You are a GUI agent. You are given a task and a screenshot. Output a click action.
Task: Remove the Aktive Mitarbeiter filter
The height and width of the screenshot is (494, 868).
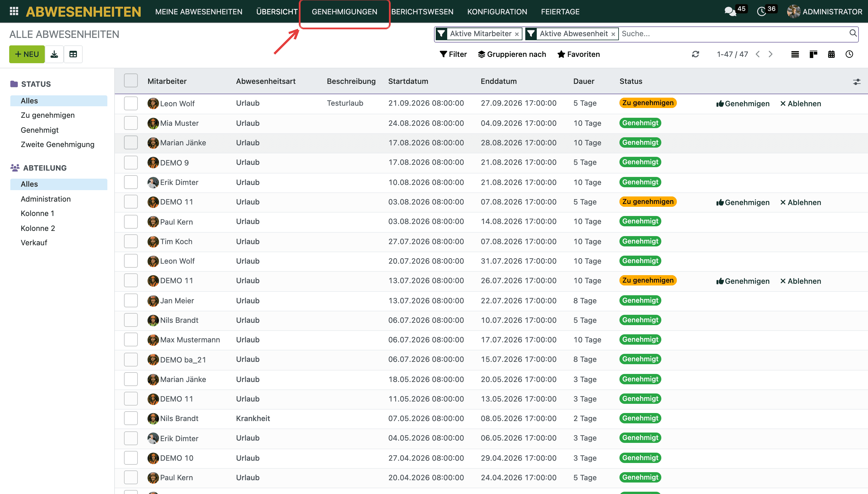click(517, 34)
